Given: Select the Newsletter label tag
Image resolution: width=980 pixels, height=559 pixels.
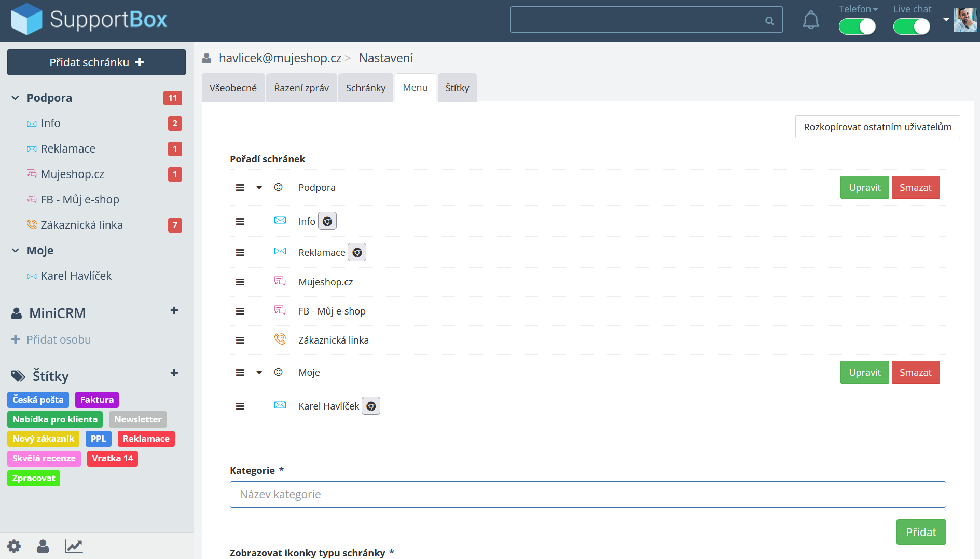Looking at the screenshot, I should (x=138, y=419).
